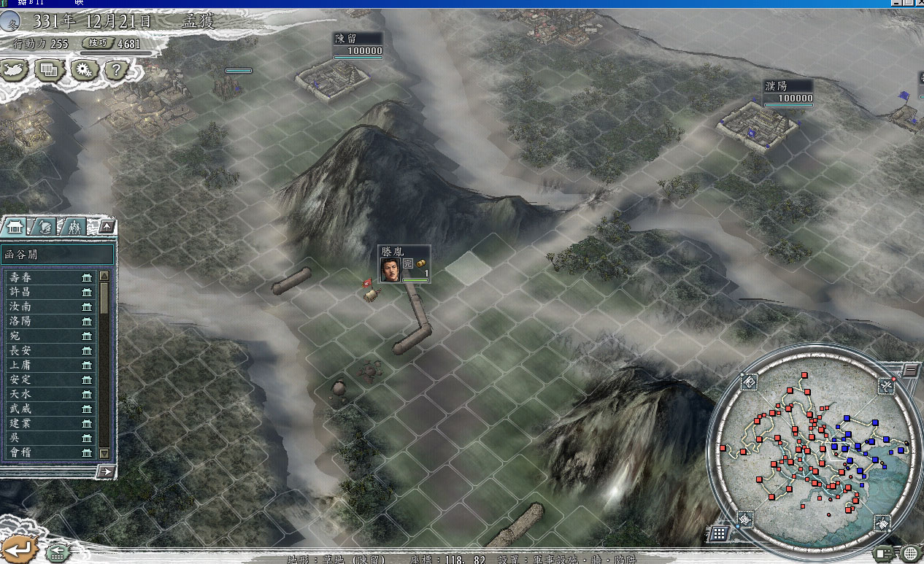Click the city icon beside 洛陽

point(88,321)
